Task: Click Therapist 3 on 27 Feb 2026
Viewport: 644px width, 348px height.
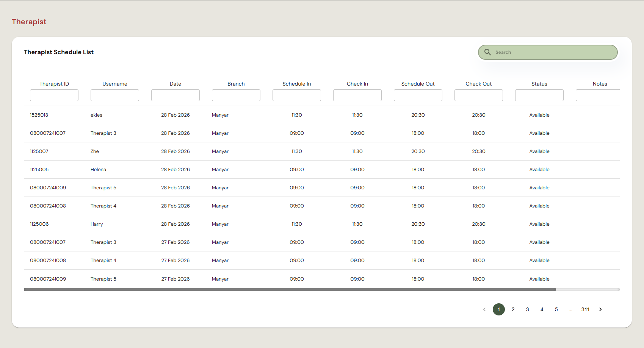Action: coord(103,242)
